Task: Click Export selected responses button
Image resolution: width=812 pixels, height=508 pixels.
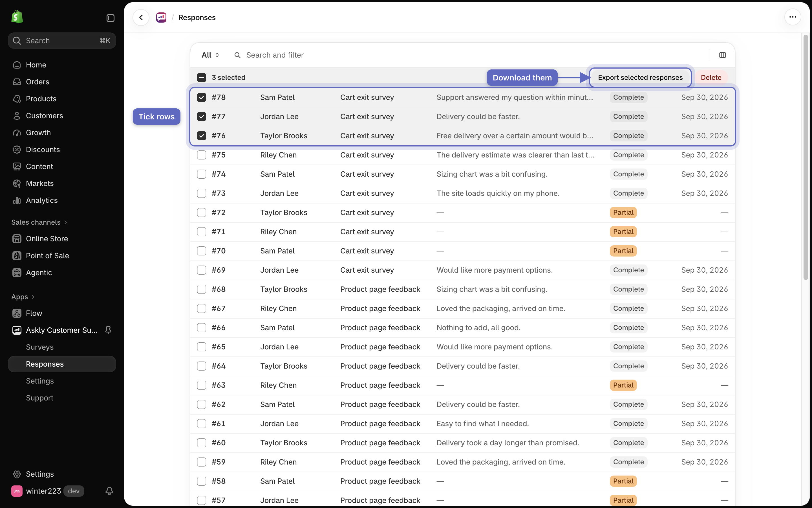Action: (640, 78)
